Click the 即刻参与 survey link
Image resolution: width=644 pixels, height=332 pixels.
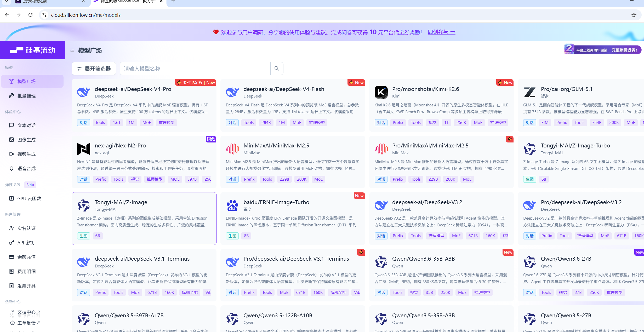pos(441,32)
